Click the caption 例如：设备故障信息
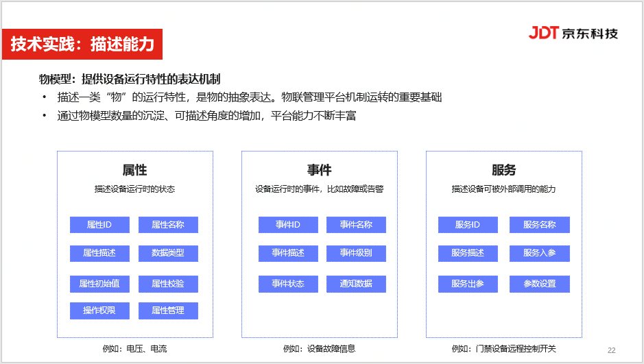The width and height of the screenshot is (644, 364). (319, 349)
